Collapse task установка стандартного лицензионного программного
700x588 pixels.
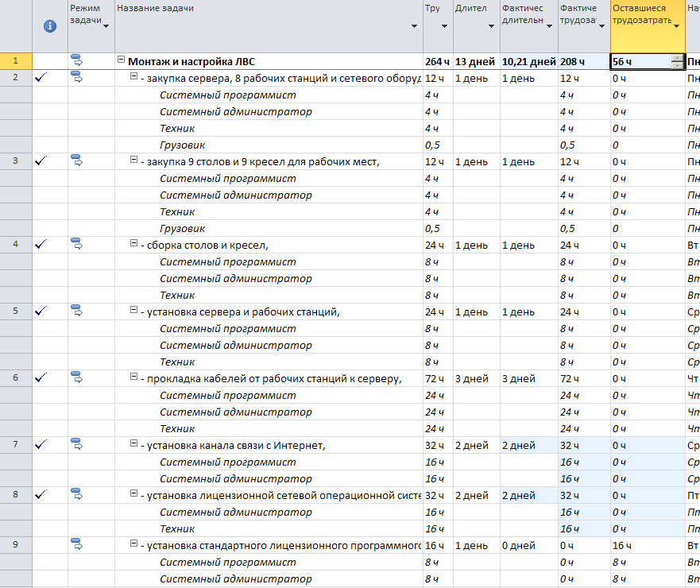133,544
